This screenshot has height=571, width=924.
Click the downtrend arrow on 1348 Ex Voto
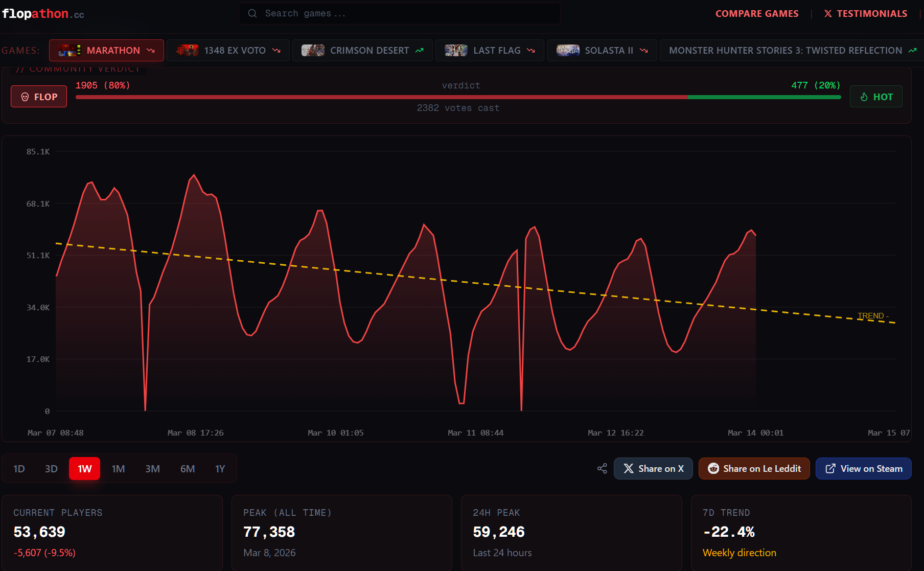point(276,51)
